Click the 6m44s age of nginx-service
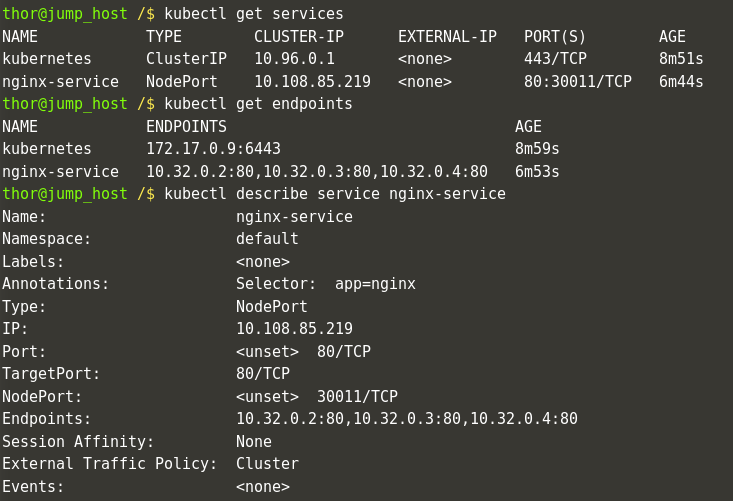The height and width of the screenshot is (501, 733). click(x=681, y=82)
